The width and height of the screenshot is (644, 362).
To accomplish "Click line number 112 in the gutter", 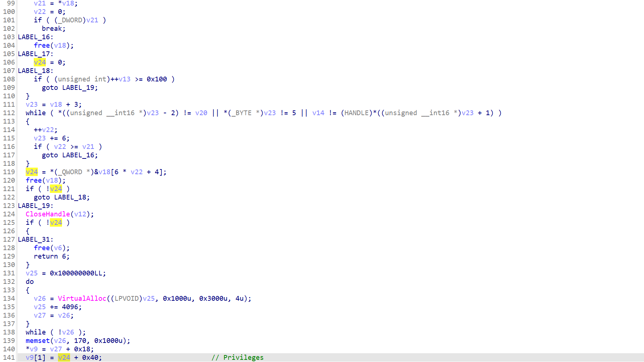I will click(x=9, y=113).
